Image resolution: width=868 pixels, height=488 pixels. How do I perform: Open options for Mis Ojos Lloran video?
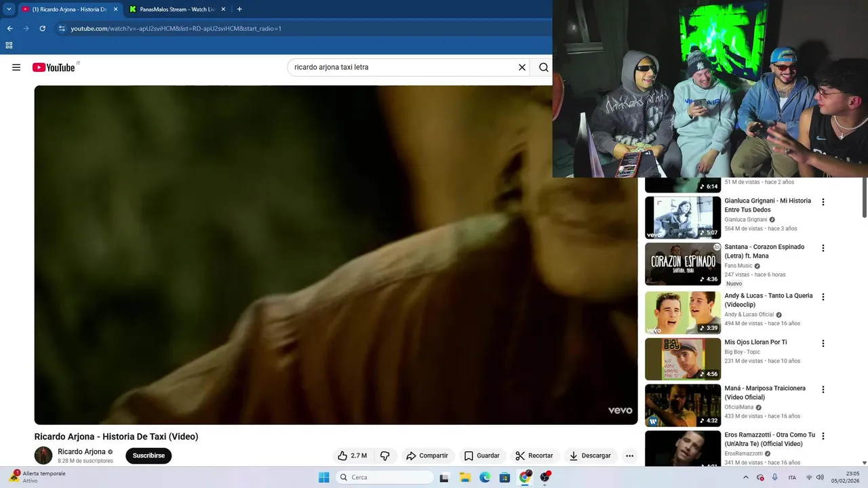click(823, 344)
